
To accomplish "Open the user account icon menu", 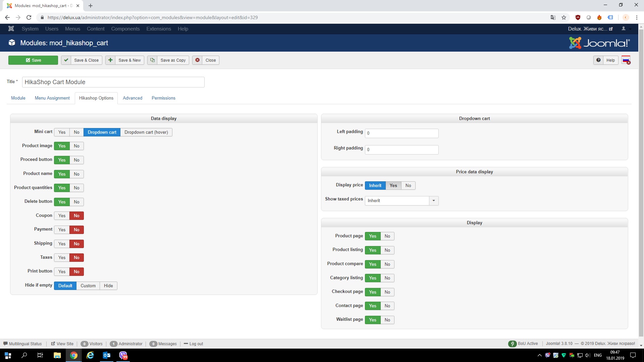I will coord(624,29).
